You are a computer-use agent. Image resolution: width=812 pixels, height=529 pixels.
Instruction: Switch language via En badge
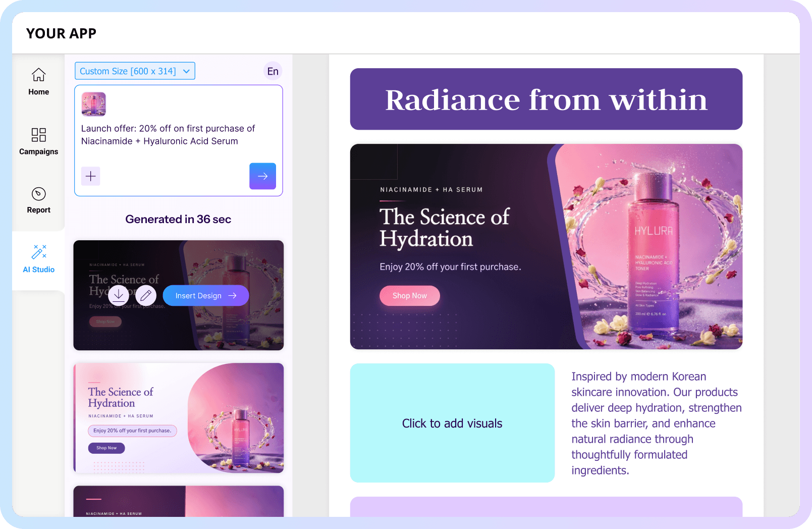273,71
